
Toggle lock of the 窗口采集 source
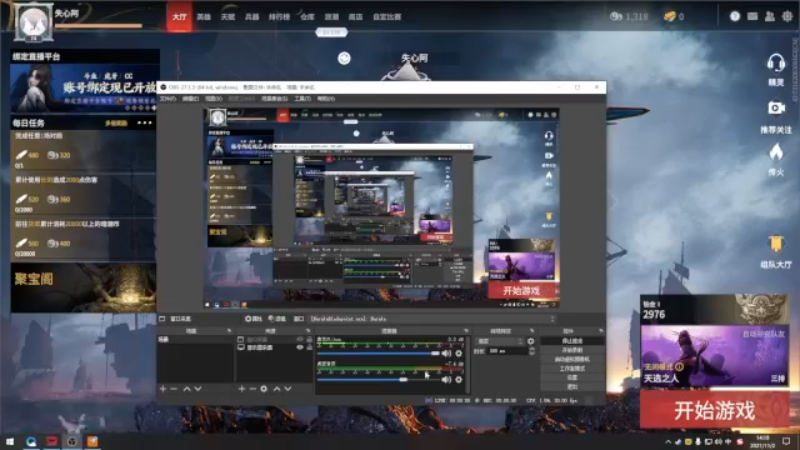point(309,339)
